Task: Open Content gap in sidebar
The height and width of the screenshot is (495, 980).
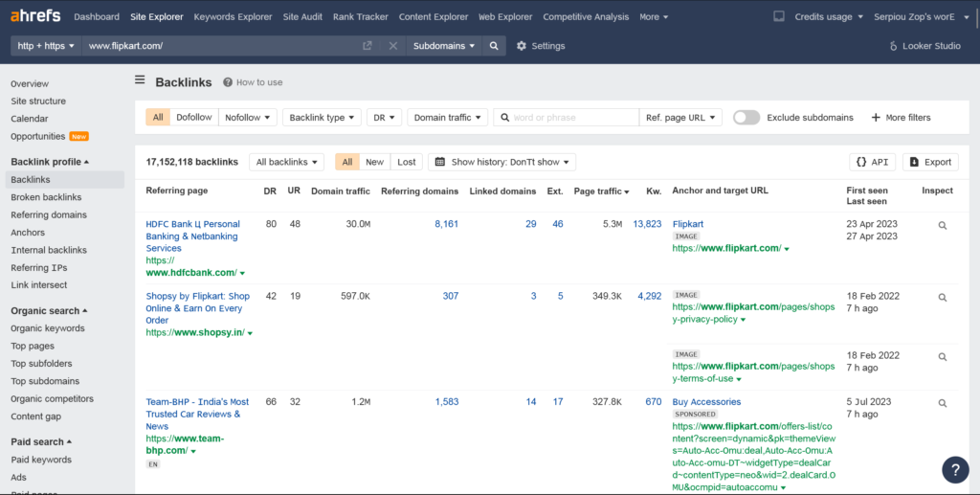Action: [x=35, y=416]
